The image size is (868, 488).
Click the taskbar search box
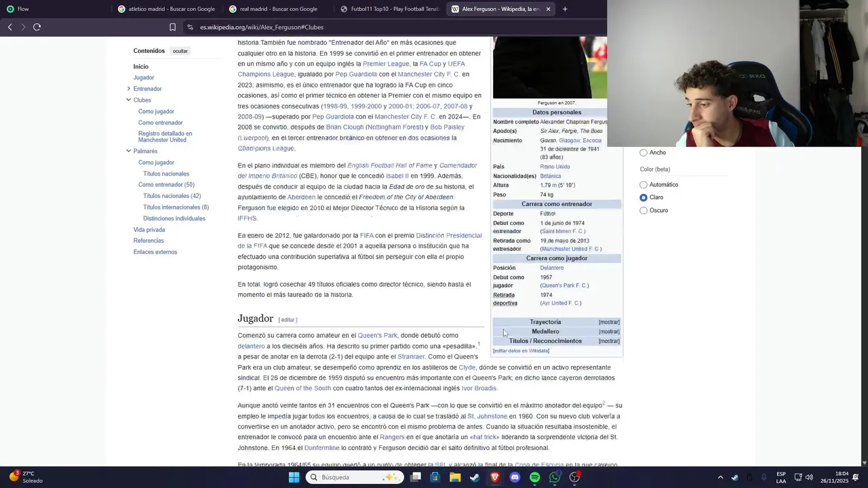click(353, 477)
